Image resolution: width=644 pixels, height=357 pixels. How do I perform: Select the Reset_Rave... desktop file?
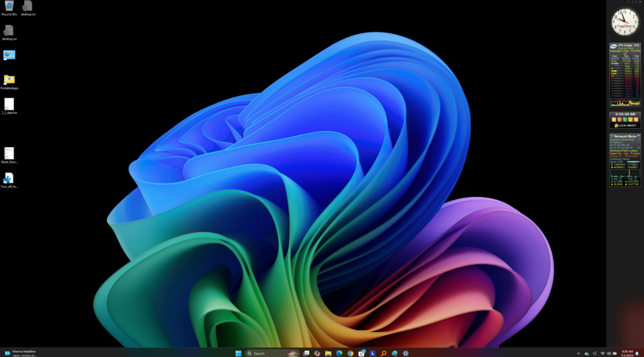[9, 156]
